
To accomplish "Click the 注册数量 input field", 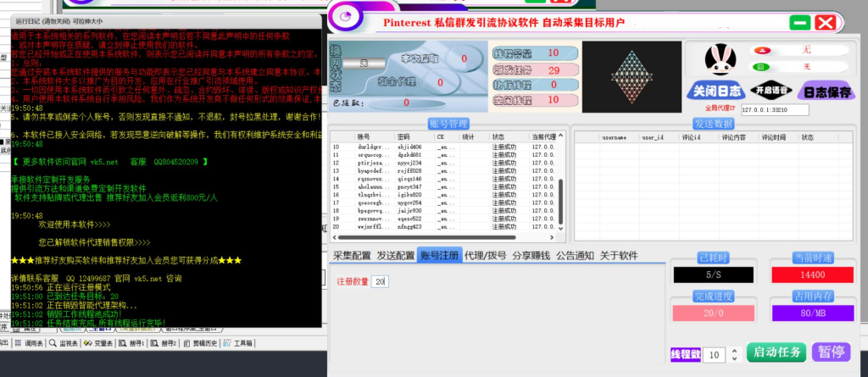I will coord(381,282).
